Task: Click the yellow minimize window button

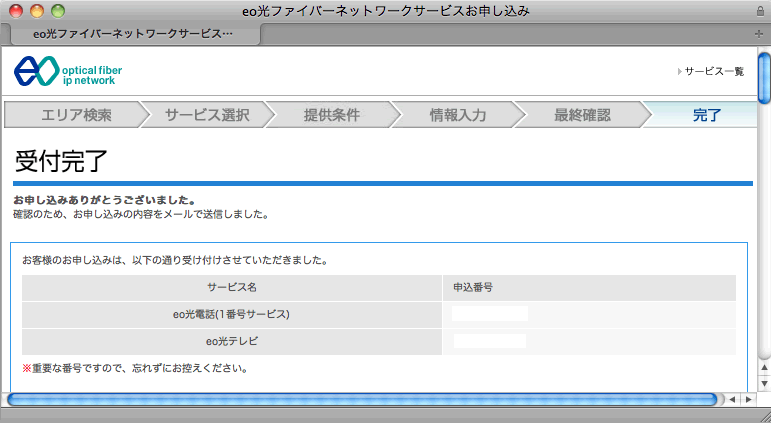Action: click(37, 11)
